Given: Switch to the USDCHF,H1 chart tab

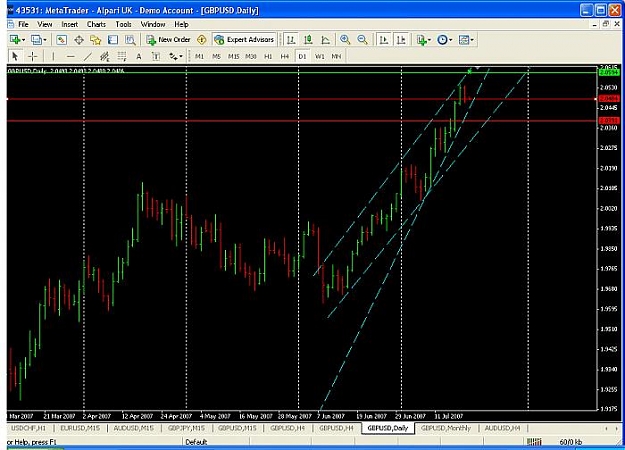Looking at the screenshot, I should tap(28, 428).
